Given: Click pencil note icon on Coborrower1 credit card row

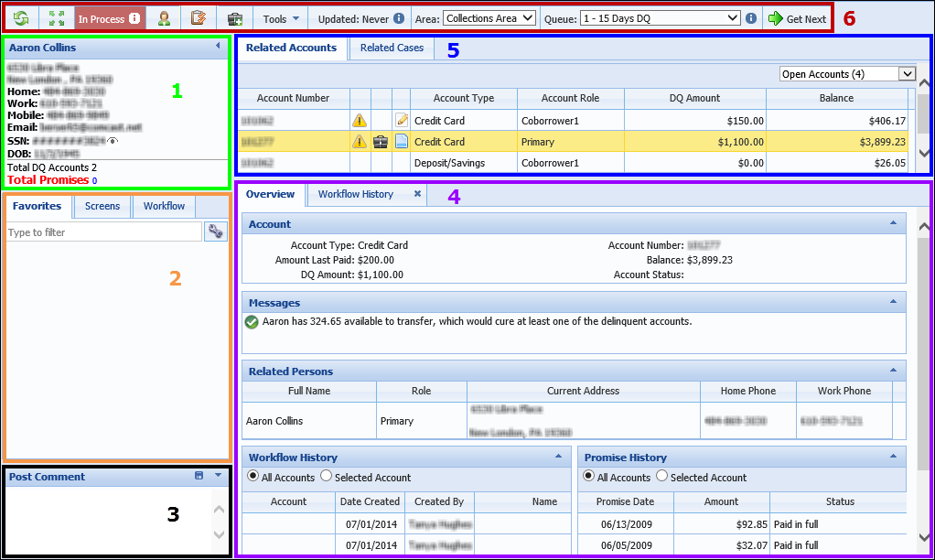Looking at the screenshot, I should tap(402, 121).
